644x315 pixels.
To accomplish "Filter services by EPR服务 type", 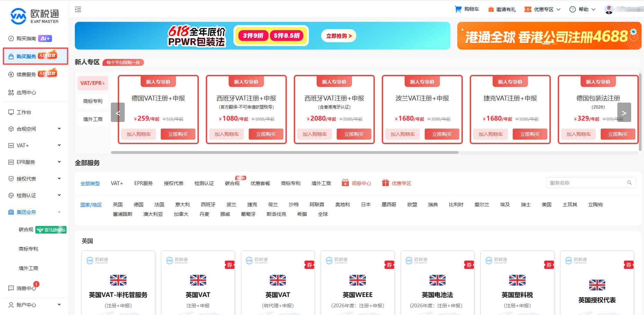I will click(143, 183).
